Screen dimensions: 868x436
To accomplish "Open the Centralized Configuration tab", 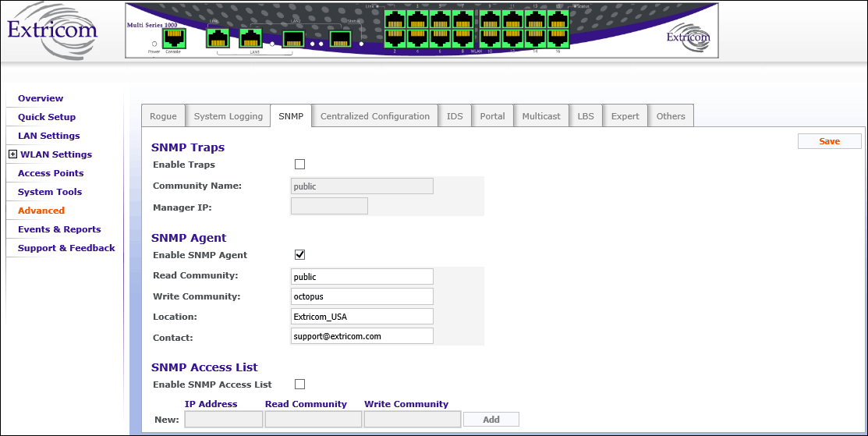I will (x=375, y=116).
